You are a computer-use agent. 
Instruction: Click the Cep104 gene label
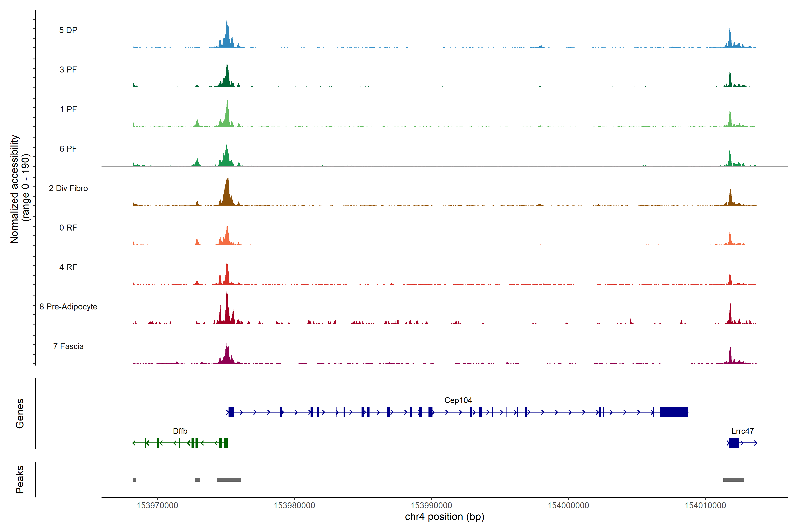[x=458, y=400]
